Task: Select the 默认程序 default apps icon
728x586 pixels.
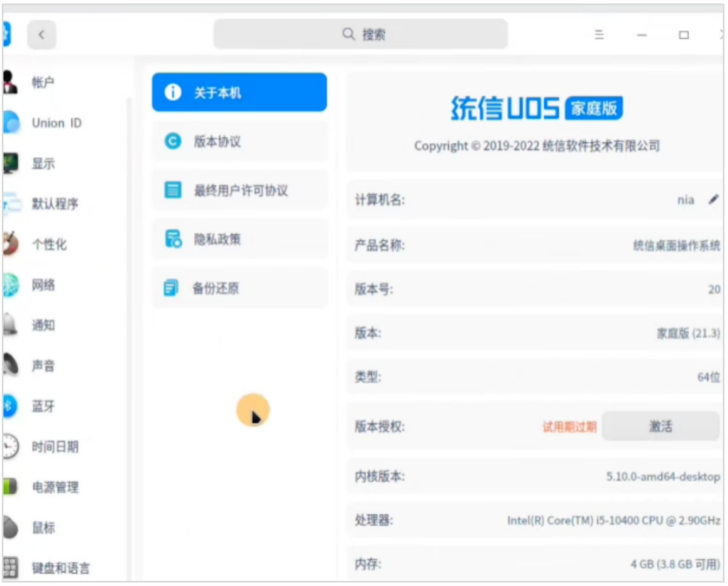Action: click(x=11, y=204)
